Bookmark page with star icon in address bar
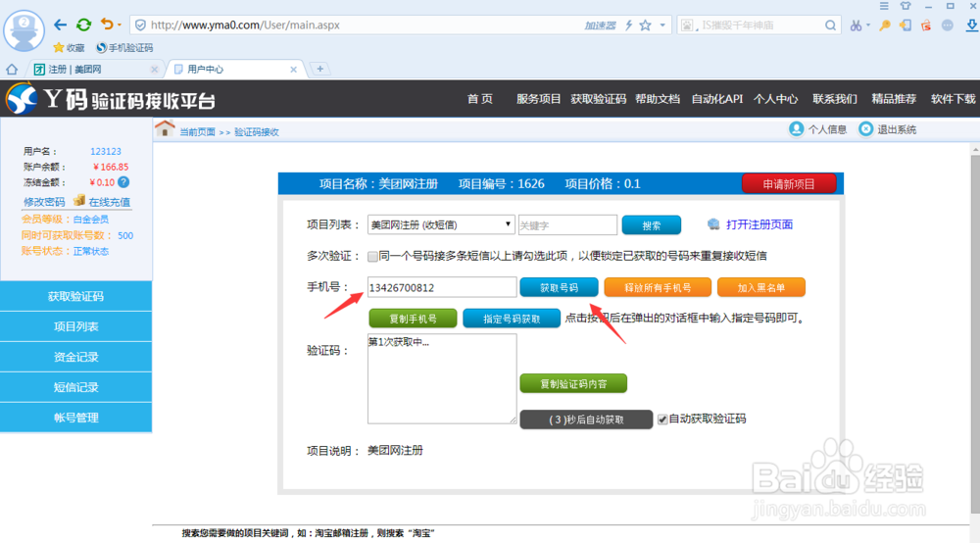Image resolution: width=980 pixels, height=543 pixels. point(646,25)
